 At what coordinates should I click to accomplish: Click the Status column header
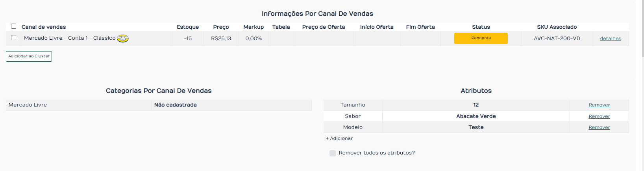(481, 27)
